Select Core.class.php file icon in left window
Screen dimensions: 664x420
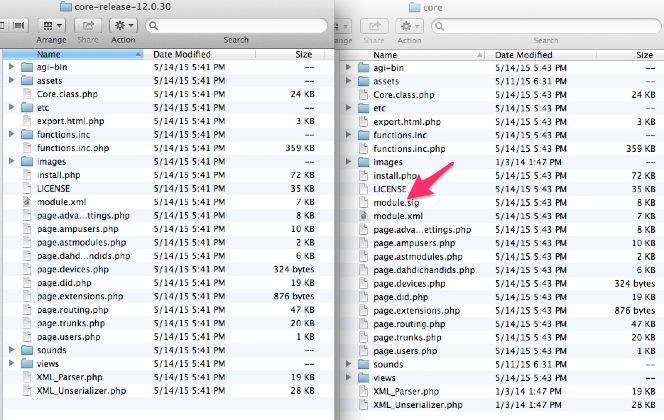(27, 94)
